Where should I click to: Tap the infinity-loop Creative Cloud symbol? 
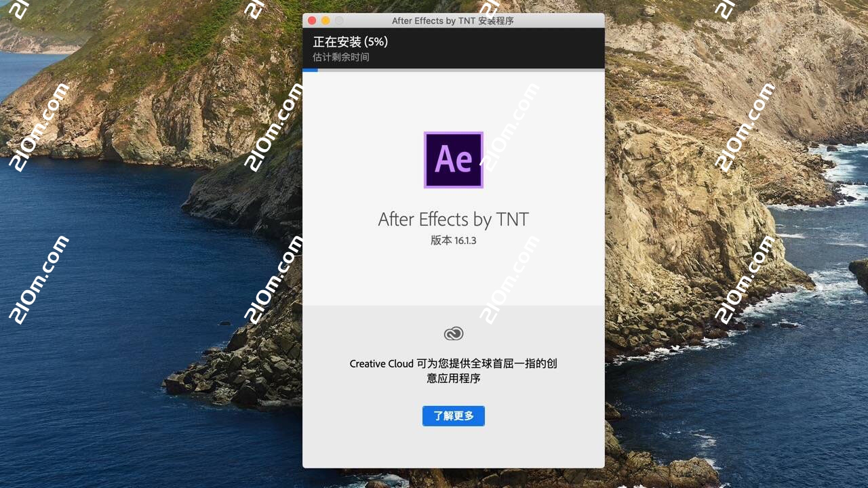coord(453,333)
